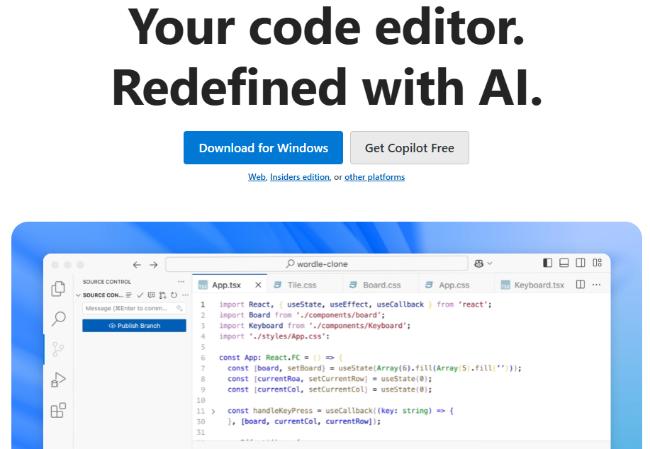Viewport: 650px width, 449px height.
Task: Toggle the bottom panel layout icon
Action: click(564, 263)
